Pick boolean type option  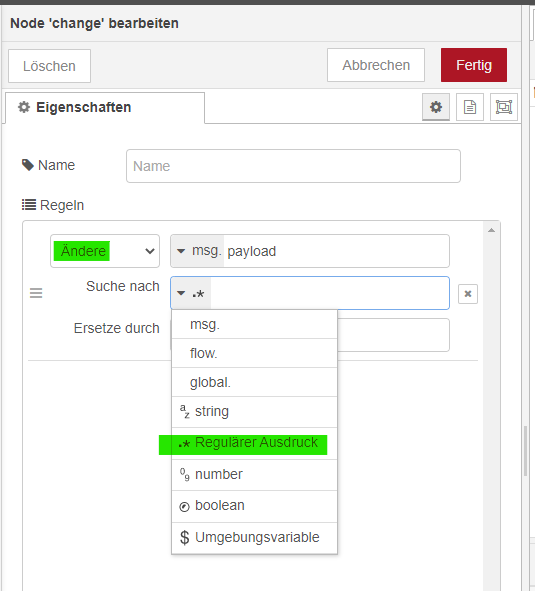click(x=254, y=506)
